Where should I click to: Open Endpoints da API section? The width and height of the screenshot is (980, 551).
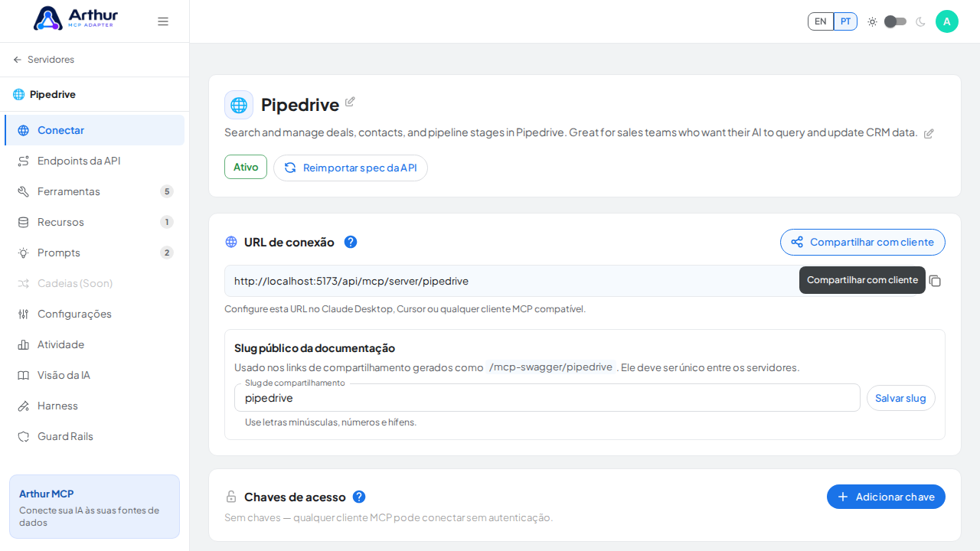pyautogui.click(x=94, y=161)
